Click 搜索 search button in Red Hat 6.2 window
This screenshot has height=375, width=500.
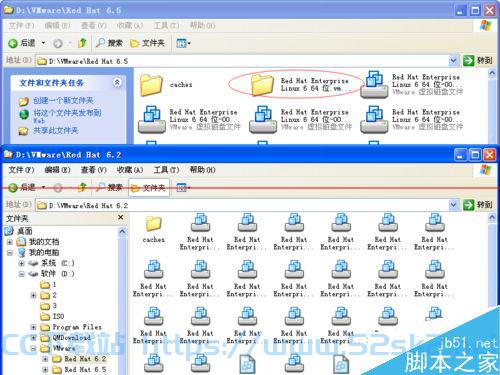tap(109, 188)
